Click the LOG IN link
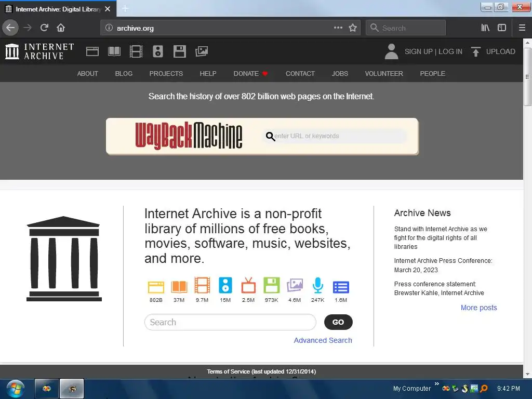 coord(450,51)
